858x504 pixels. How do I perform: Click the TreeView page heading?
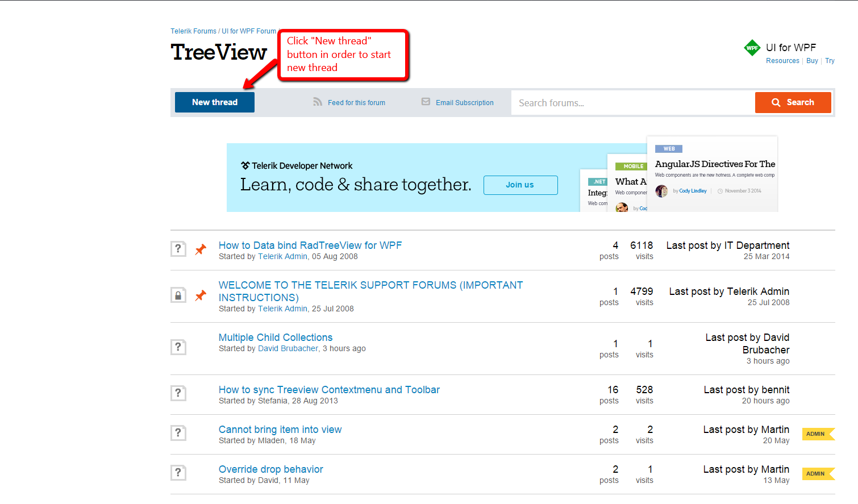(219, 52)
